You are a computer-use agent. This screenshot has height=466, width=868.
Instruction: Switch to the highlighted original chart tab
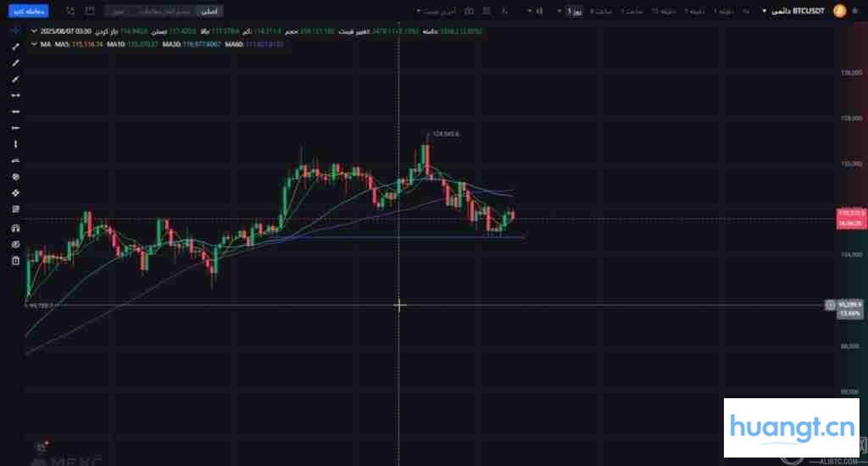(209, 11)
